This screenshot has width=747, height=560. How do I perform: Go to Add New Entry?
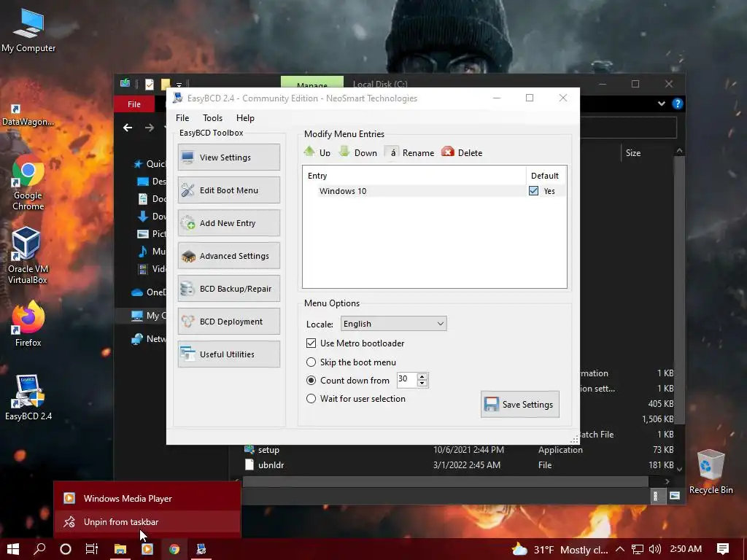pyautogui.click(x=228, y=223)
